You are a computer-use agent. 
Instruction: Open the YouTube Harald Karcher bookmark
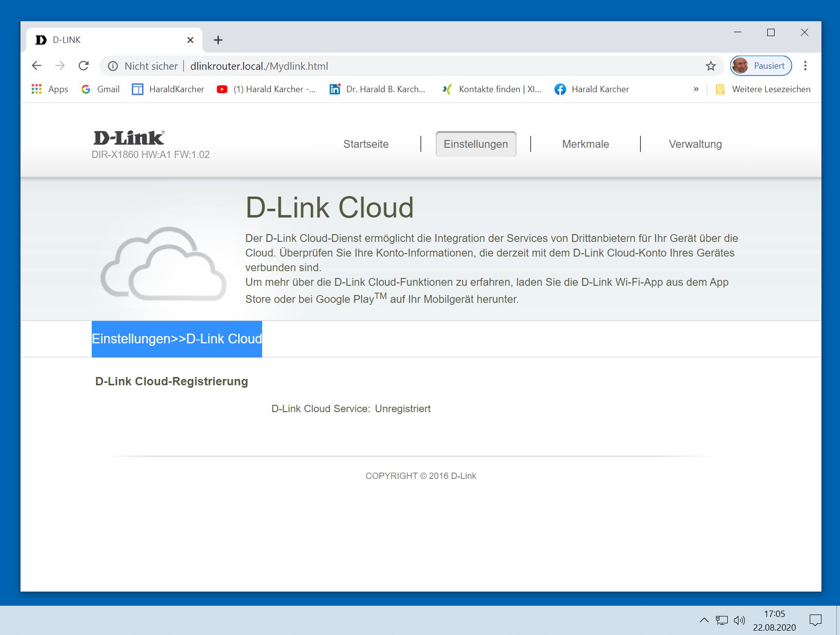(266, 89)
